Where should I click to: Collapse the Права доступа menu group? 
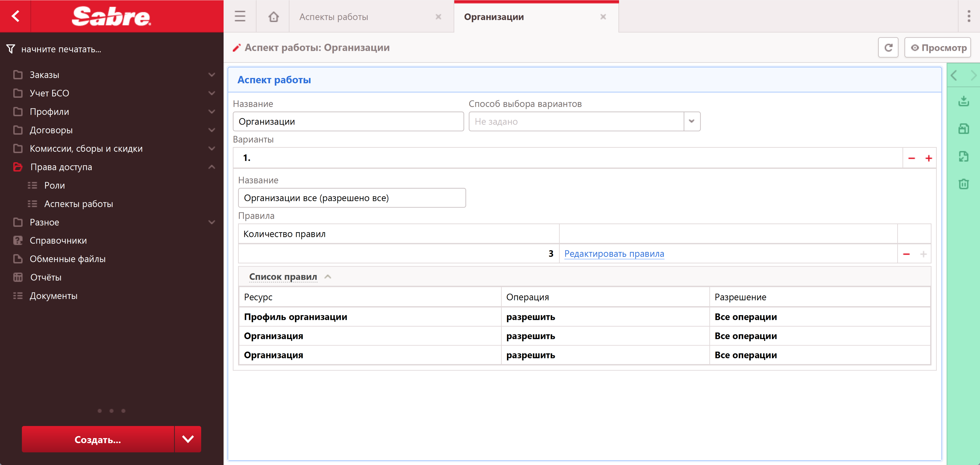click(x=211, y=167)
